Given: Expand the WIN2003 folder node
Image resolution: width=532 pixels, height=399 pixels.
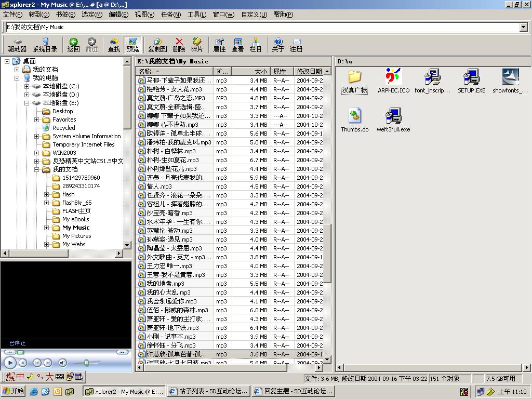Looking at the screenshot, I should tap(37, 153).
